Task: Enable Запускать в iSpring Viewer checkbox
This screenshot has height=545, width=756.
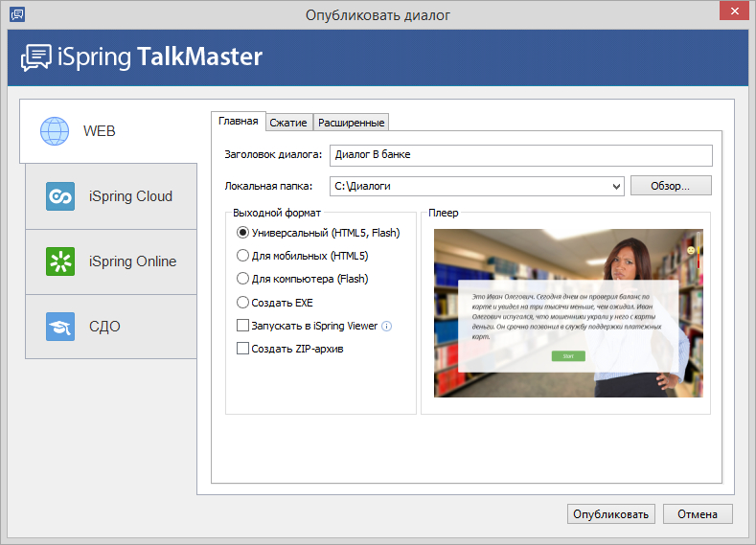Action: pyautogui.click(x=242, y=326)
